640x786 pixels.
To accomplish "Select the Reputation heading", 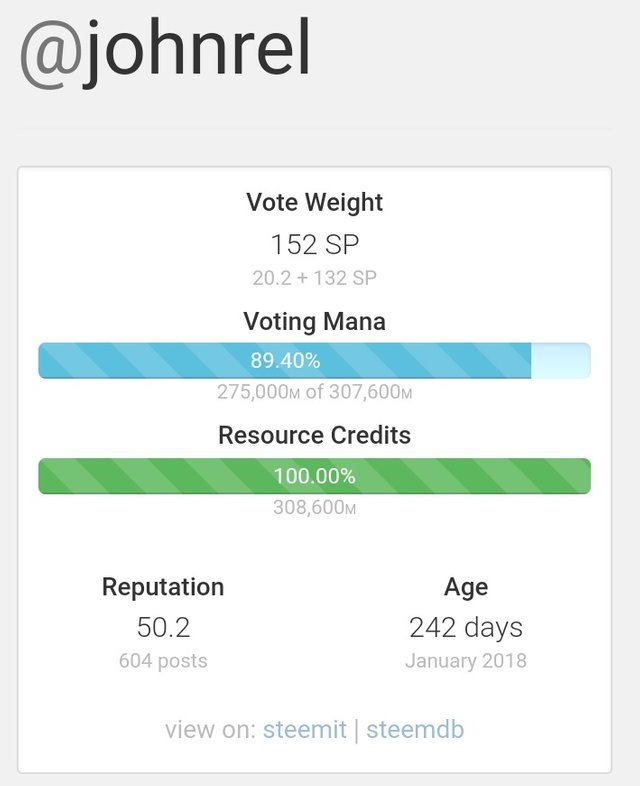I will coord(163,586).
